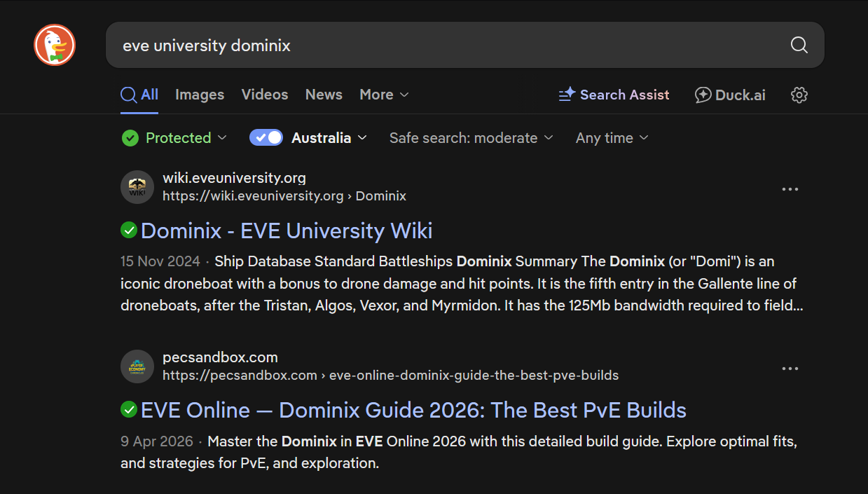868x494 pixels.
Task: Expand the Any time filter
Action: click(x=612, y=138)
